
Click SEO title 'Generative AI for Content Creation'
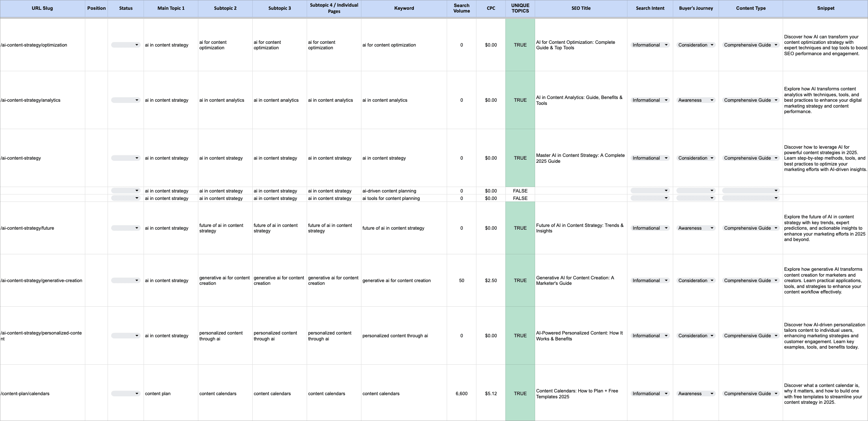(x=581, y=281)
